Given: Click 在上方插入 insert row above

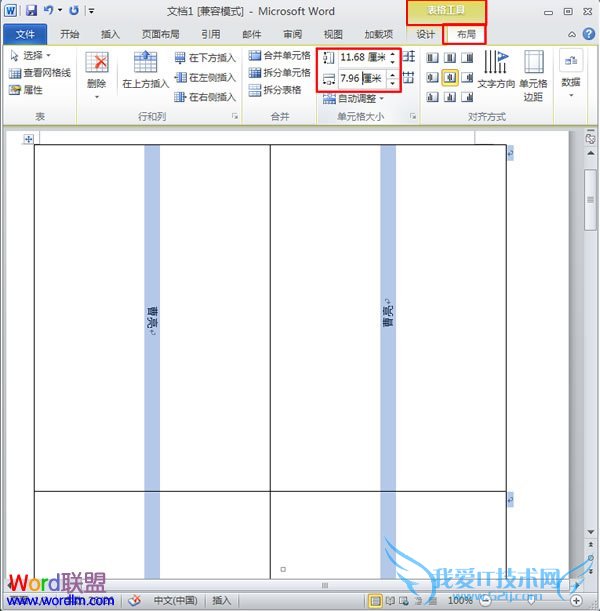Looking at the screenshot, I should pos(145,70).
